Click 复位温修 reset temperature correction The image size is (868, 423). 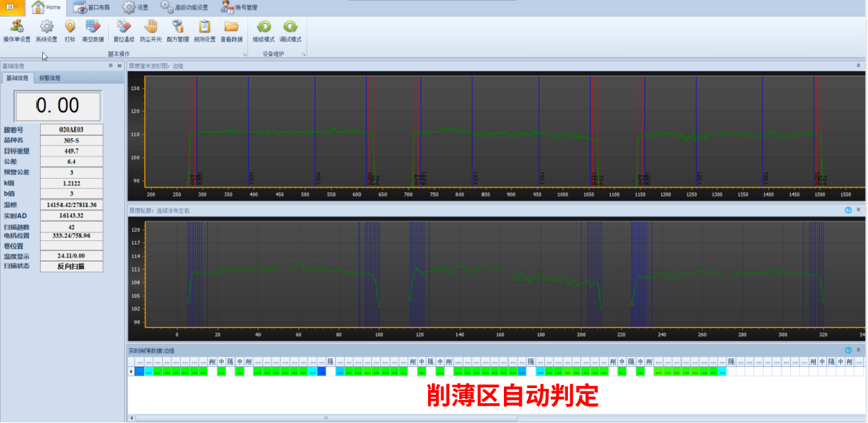click(x=123, y=31)
